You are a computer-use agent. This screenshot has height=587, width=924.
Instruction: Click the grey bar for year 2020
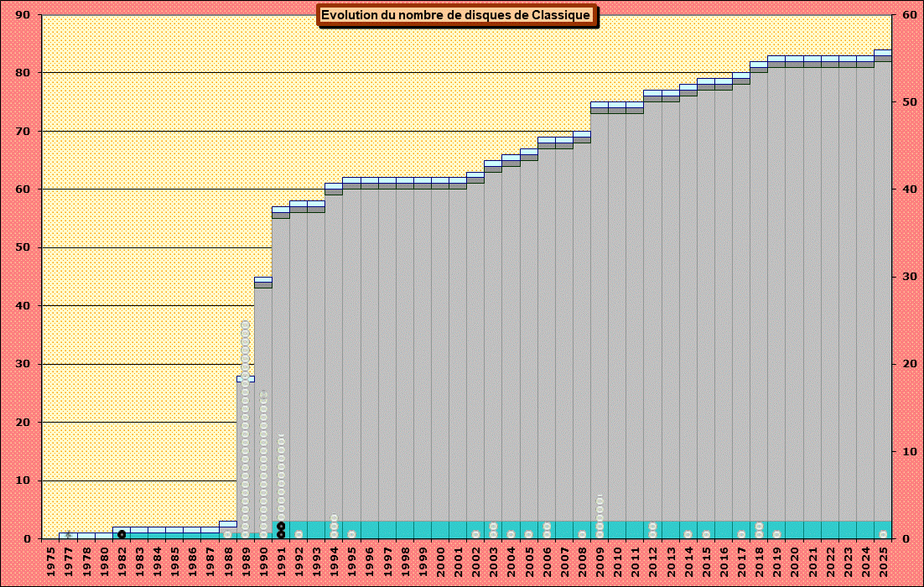(x=794, y=293)
